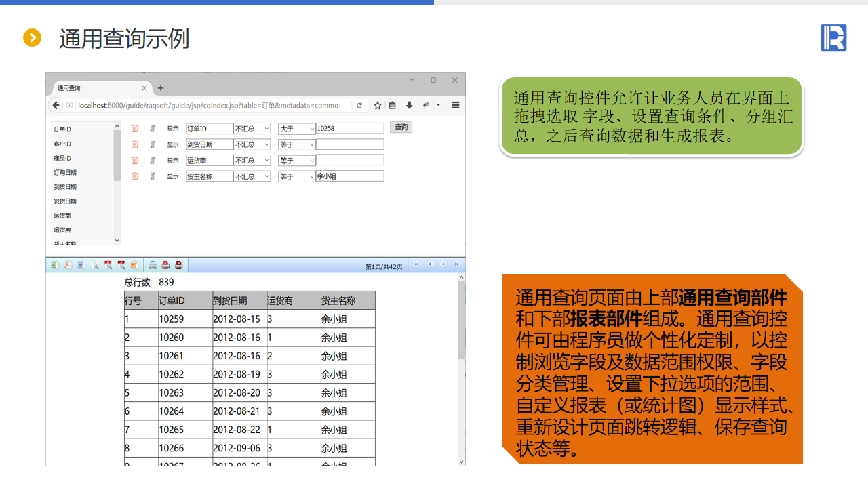Remove the 运货商 condition row via its trash icon
The image size is (868, 488).
tap(134, 161)
